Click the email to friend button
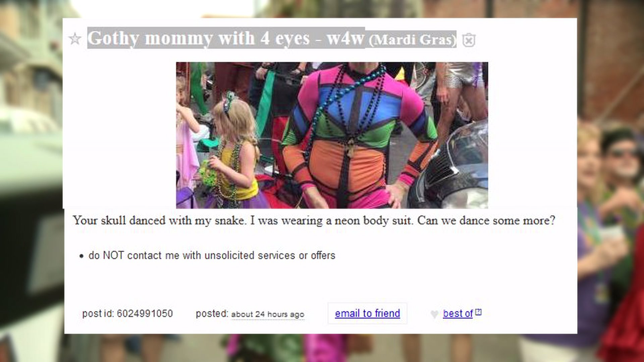Screen dimensions: 644x362 (367, 313)
